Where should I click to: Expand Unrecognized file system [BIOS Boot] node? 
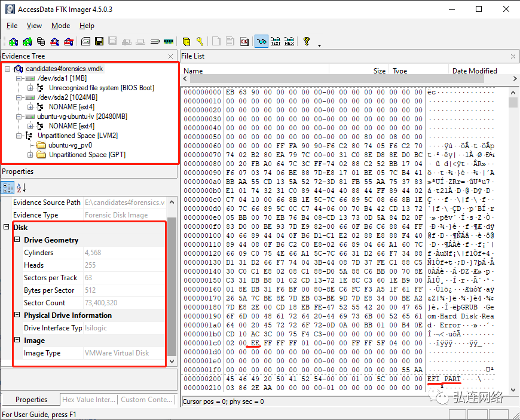tap(30, 88)
